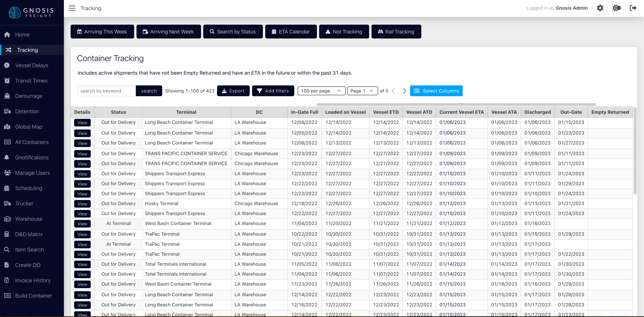
Task: Open the Select Columns panel
Action: click(436, 91)
